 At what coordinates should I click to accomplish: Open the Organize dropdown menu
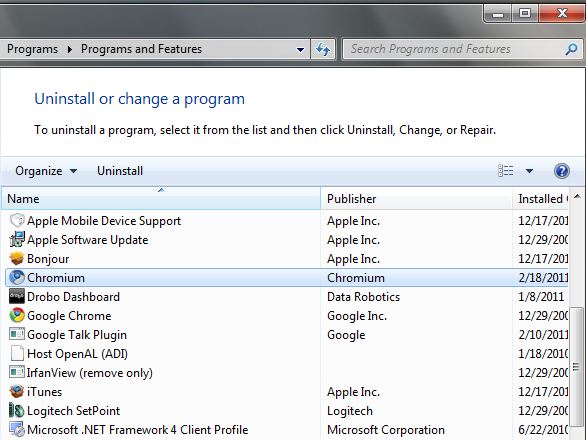point(46,171)
